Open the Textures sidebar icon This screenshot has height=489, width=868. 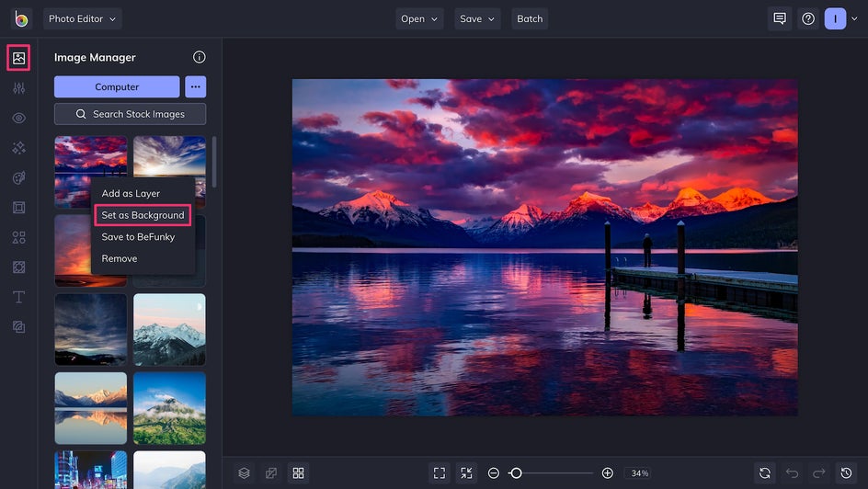pyautogui.click(x=18, y=327)
